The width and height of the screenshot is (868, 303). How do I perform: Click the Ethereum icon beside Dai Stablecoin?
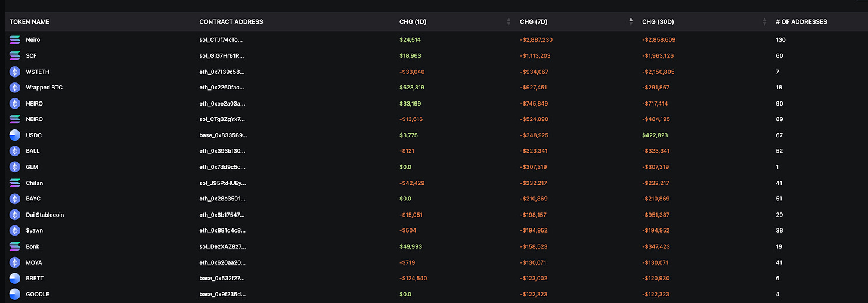tap(15, 215)
